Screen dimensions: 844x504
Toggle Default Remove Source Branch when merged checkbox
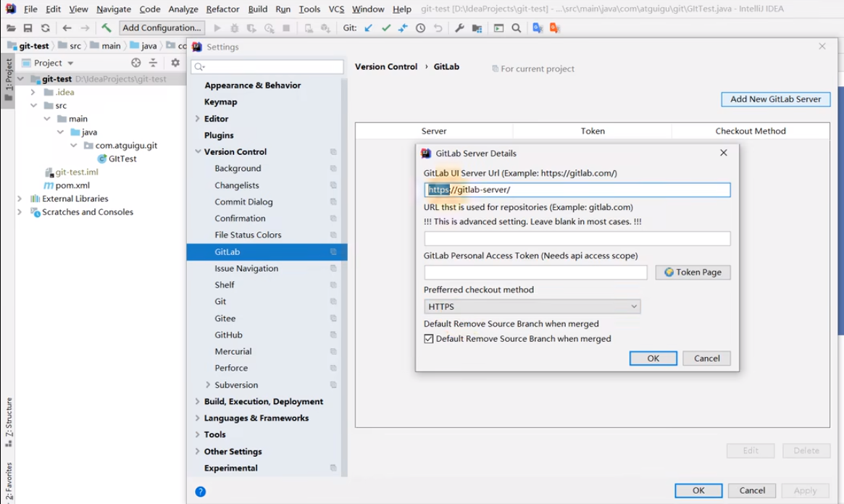[428, 339]
